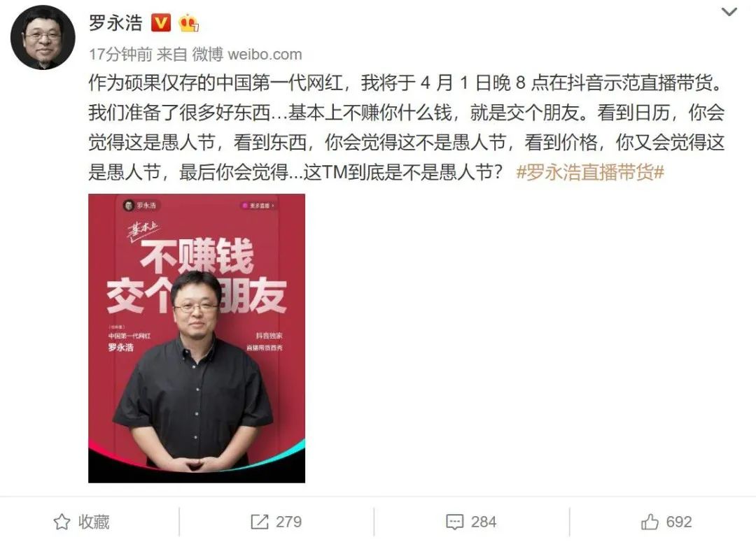Click the crown membership badge icon
This screenshot has height=542, width=756.
pyautogui.click(x=188, y=22)
